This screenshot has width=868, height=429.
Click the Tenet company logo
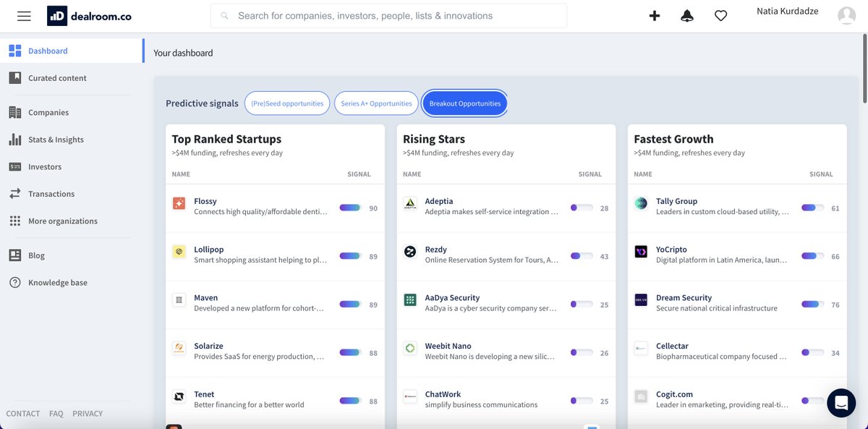pyautogui.click(x=179, y=396)
